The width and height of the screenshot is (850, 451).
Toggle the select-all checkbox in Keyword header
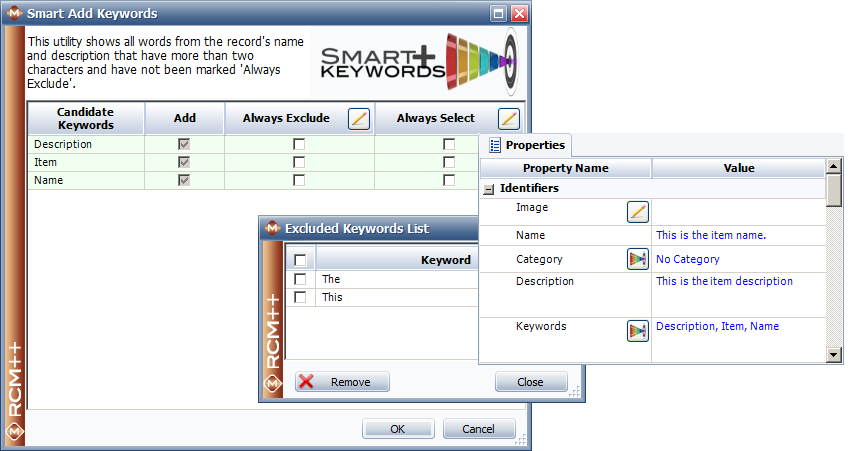300,260
